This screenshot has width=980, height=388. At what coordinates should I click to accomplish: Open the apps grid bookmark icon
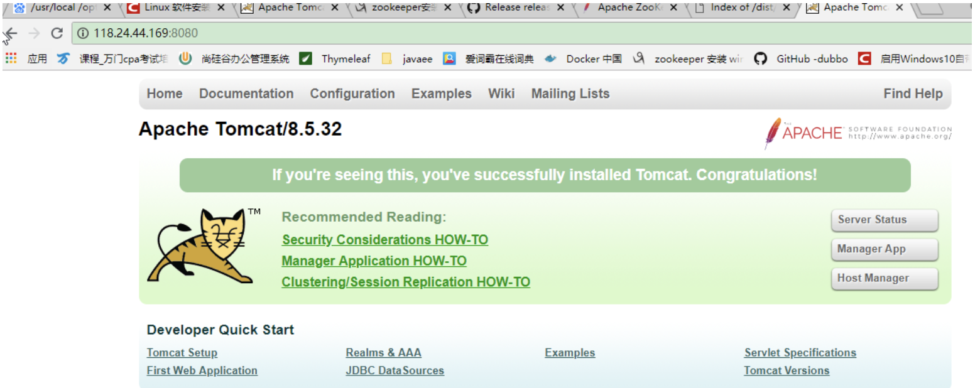[x=11, y=58]
